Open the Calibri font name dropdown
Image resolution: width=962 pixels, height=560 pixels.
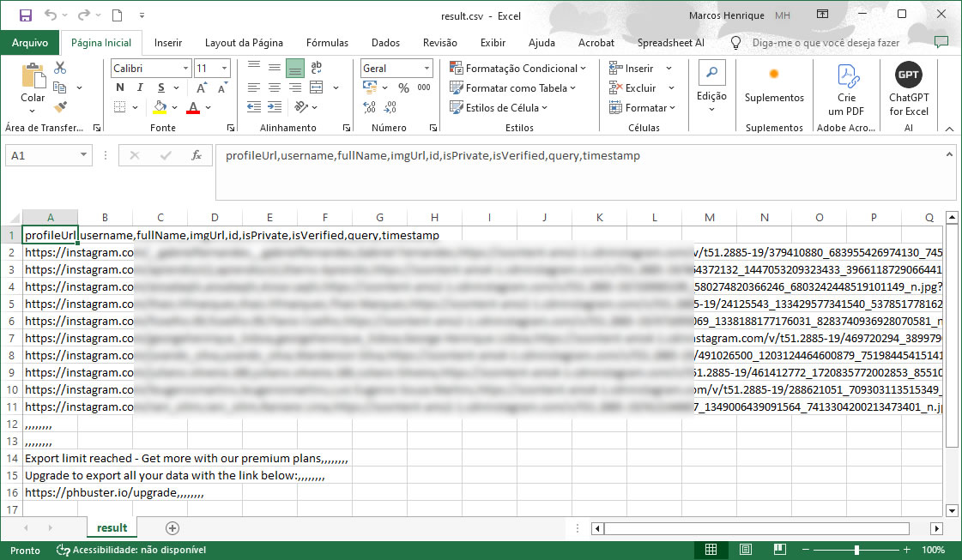coord(185,68)
